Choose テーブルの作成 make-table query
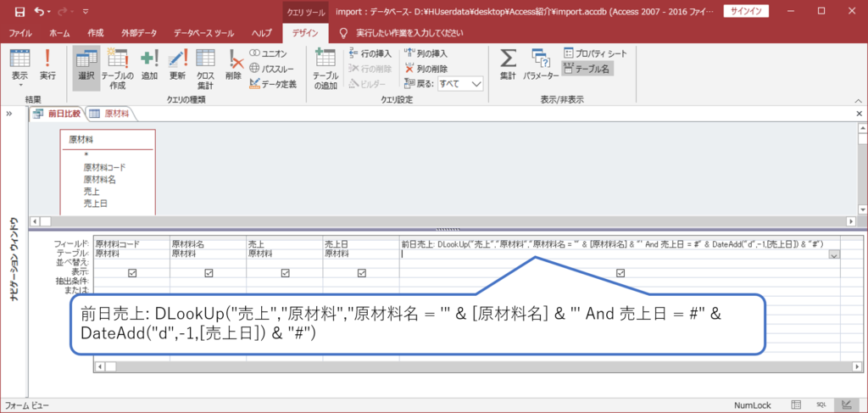The height and width of the screenshot is (413, 868). pyautogui.click(x=117, y=68)
